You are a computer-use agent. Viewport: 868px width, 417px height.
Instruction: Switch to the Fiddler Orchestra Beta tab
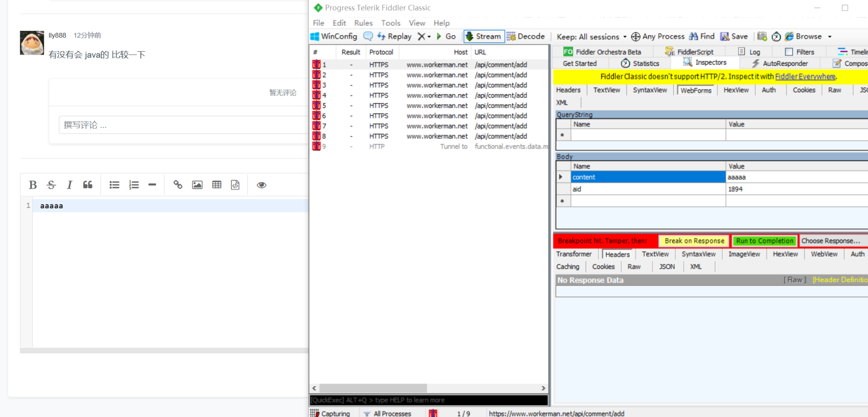click(602, 52)
